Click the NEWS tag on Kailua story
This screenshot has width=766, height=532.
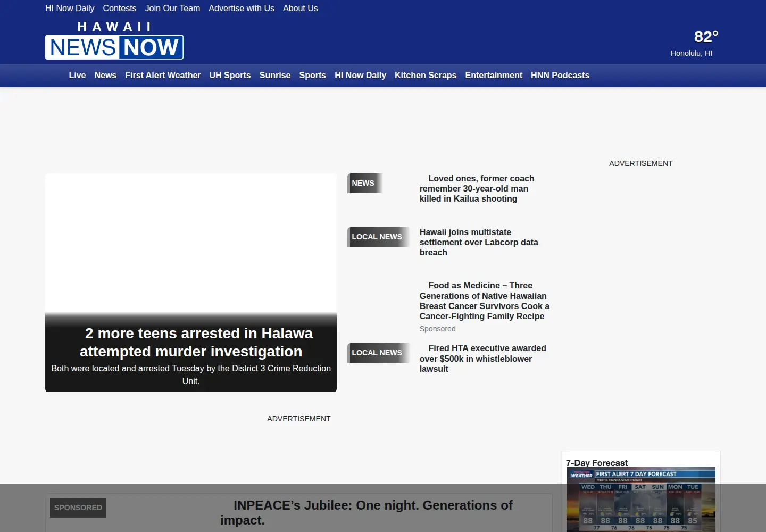[365, 183]
